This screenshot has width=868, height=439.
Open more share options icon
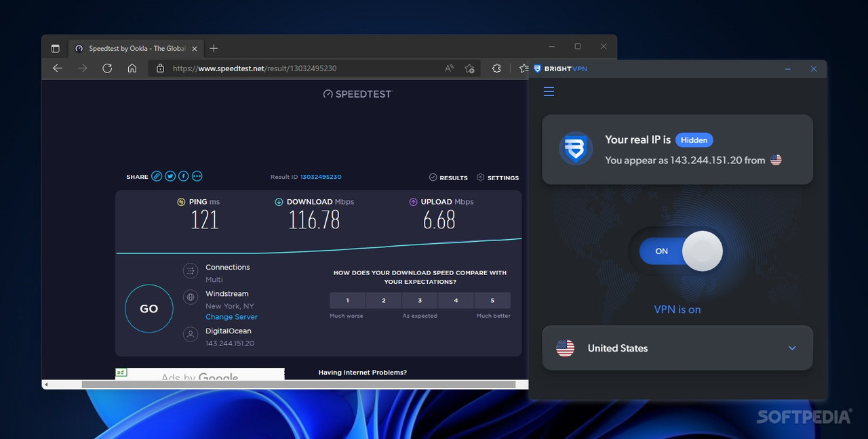[197, 176]
